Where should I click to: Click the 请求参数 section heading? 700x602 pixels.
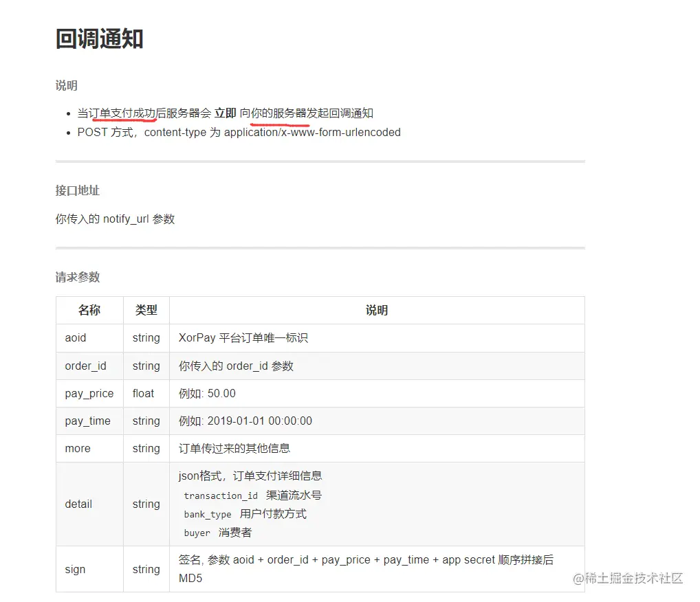pyautogui.click(x=77, y=277)
